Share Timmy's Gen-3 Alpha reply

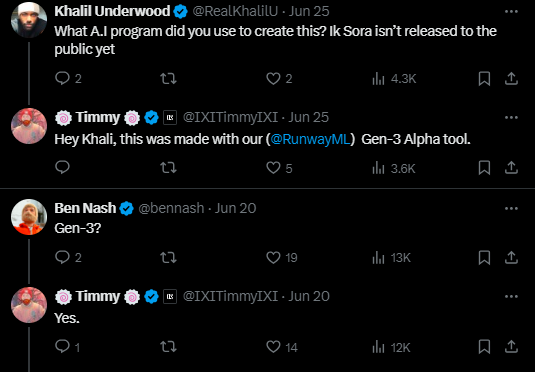(x=511, y=168)
